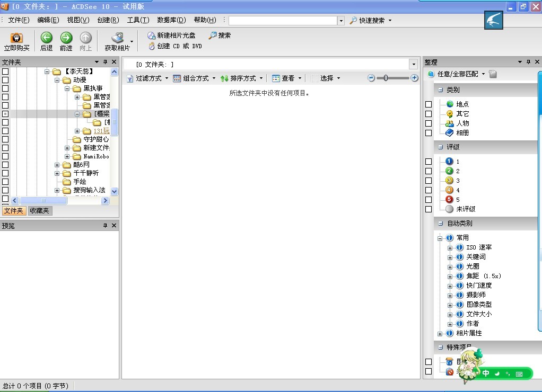This screenshot has height=392, width=542.
Task: Click the blue rating 1 badge
Action: (449, 161)
